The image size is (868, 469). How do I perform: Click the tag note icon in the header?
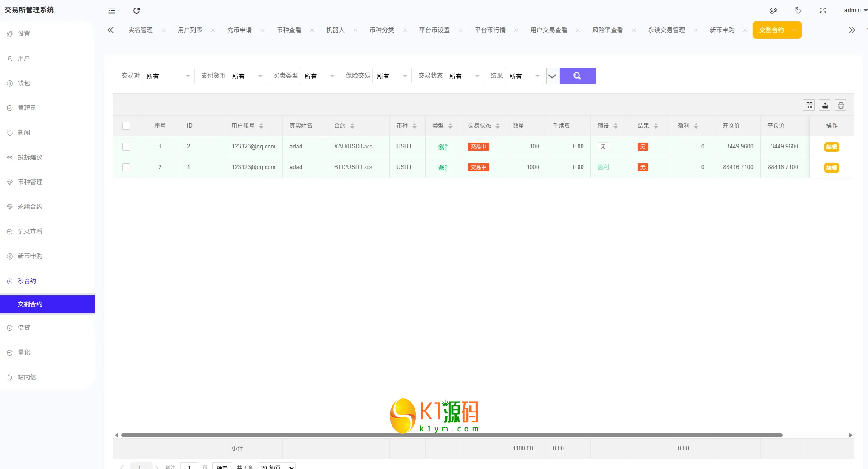[x=798, y=11]
